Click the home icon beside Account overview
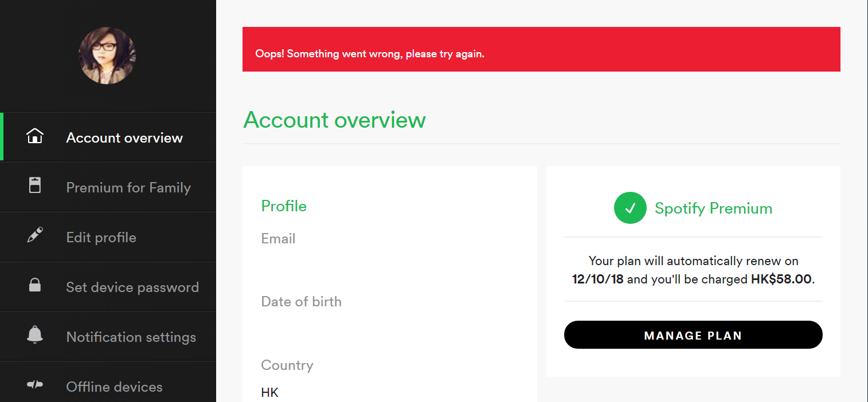 click(35, 136)
